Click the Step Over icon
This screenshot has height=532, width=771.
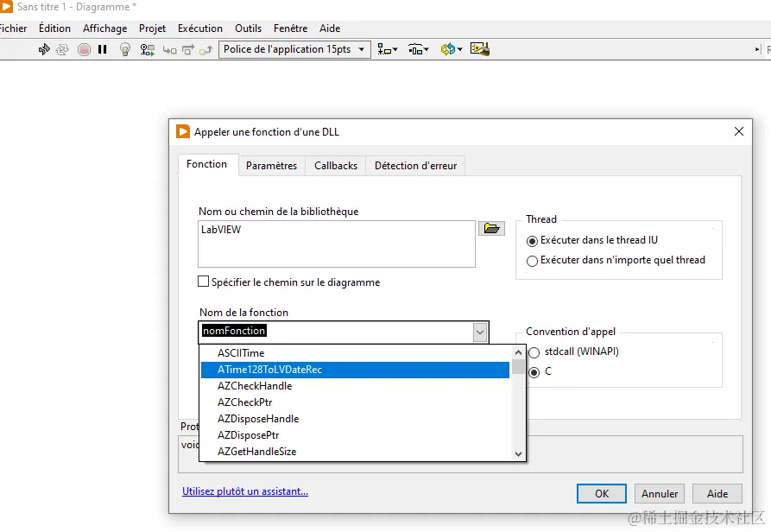pos(188,50)
